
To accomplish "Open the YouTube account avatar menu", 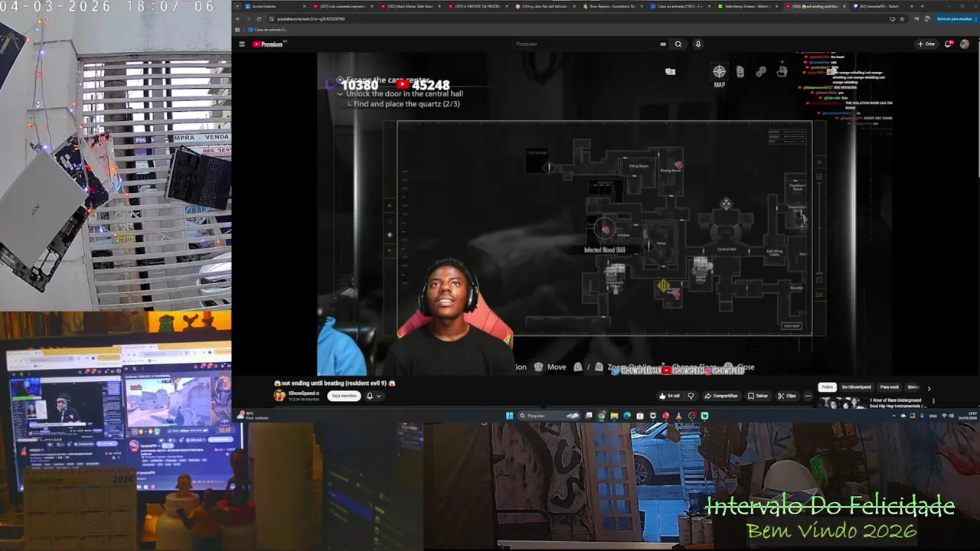I will point(965,44).
